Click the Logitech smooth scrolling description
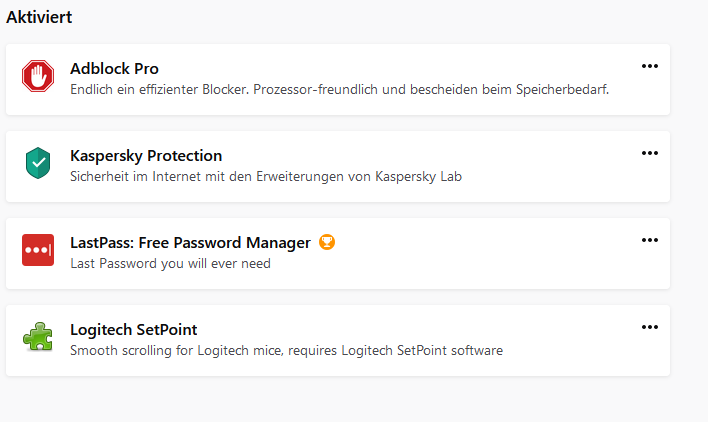The height and width of the screenshot is (422, 708). tap(286, 351)
